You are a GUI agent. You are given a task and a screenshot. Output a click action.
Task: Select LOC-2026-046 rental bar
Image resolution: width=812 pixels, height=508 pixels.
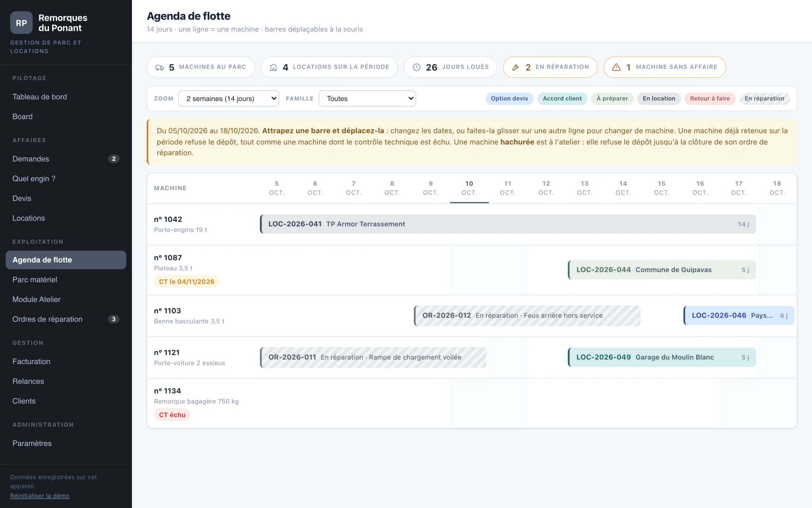click(739, 315)
